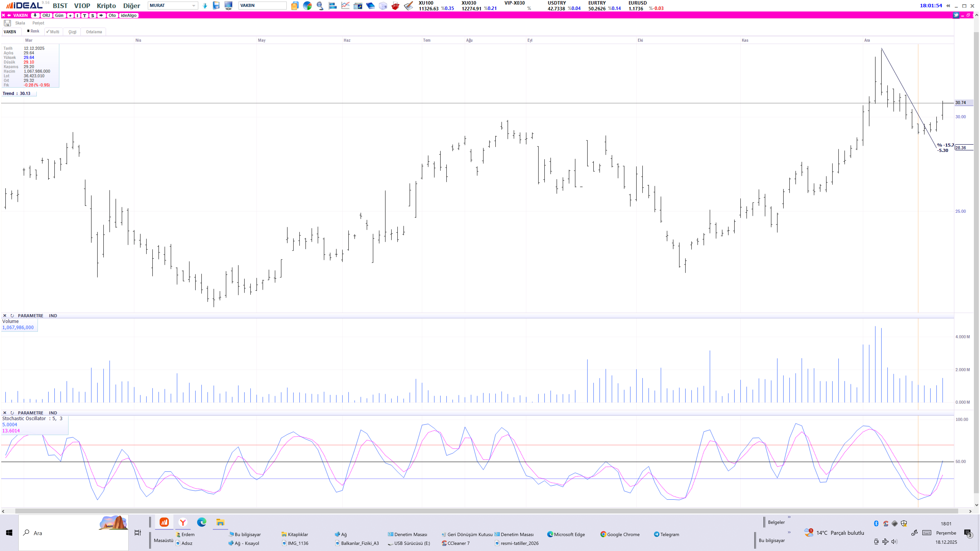Toggle the plus button on magenta bar
980x551 pixels.
(70, 15)
